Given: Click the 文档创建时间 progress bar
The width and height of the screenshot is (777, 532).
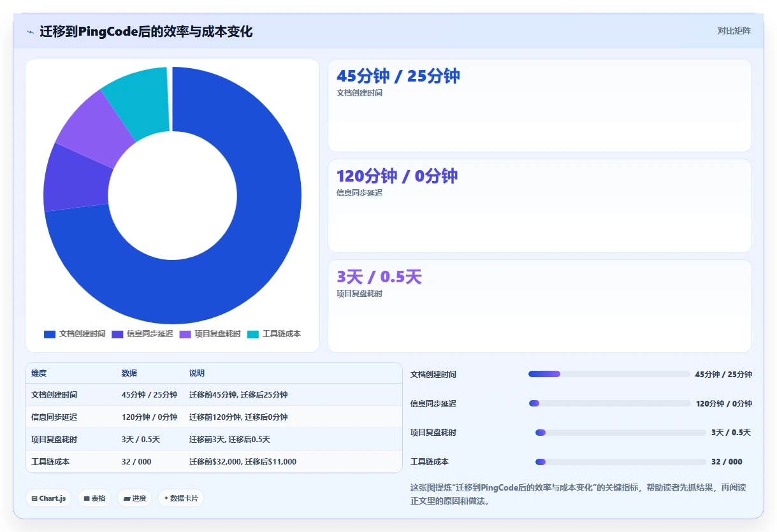Looking at the screenshot, I should (x=609, y=374).
